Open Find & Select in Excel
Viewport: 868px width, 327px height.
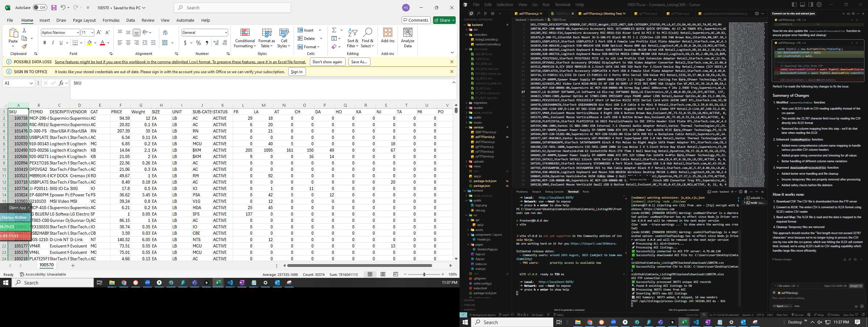(x=367, y=38)
